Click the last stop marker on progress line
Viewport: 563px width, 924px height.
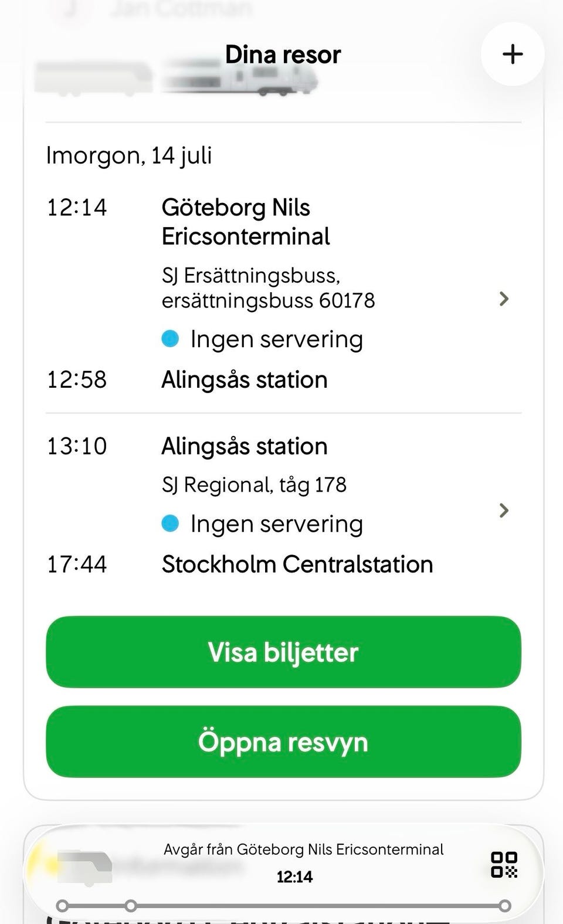click(504, 906)
